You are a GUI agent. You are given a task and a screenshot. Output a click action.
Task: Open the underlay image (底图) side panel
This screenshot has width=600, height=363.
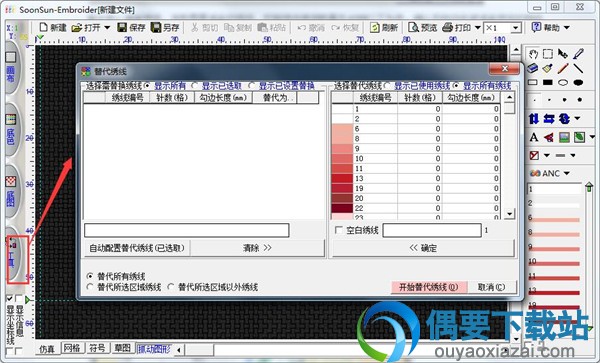pyautogui.click(x=11, y=193)
